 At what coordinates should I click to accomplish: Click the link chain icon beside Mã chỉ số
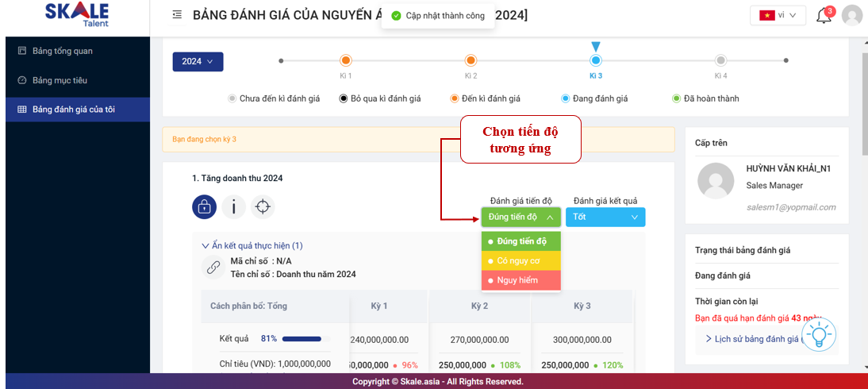click(213, 268)
